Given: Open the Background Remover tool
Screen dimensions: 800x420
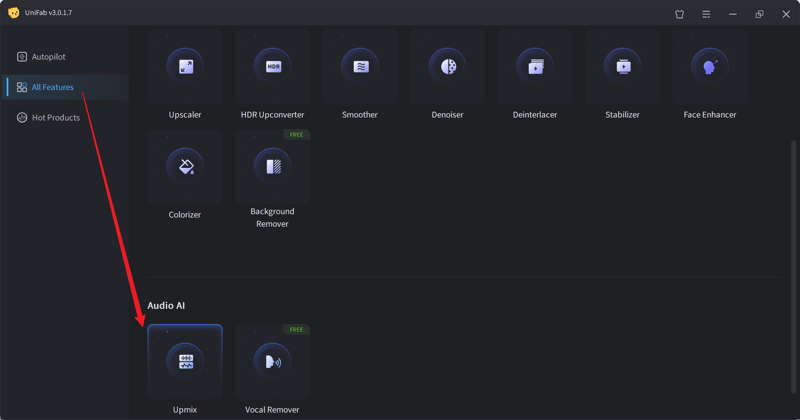Looking at the screenshot, I should (272, 167).
